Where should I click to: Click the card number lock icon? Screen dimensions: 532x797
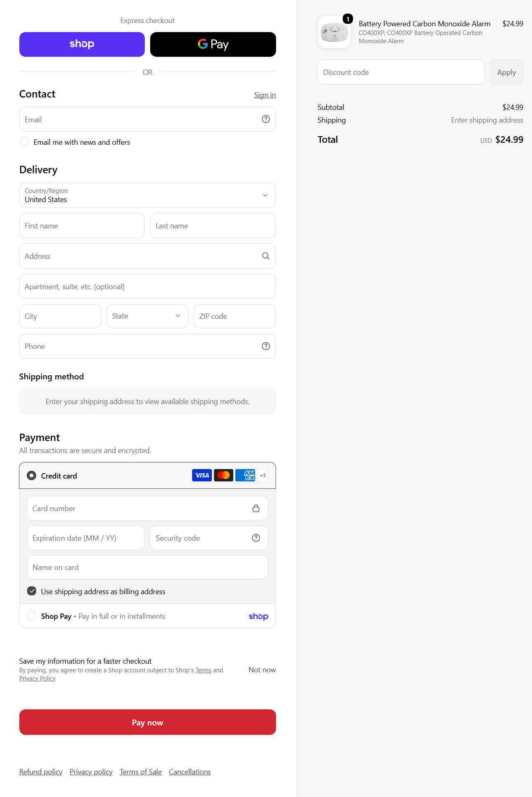[256, 508]
